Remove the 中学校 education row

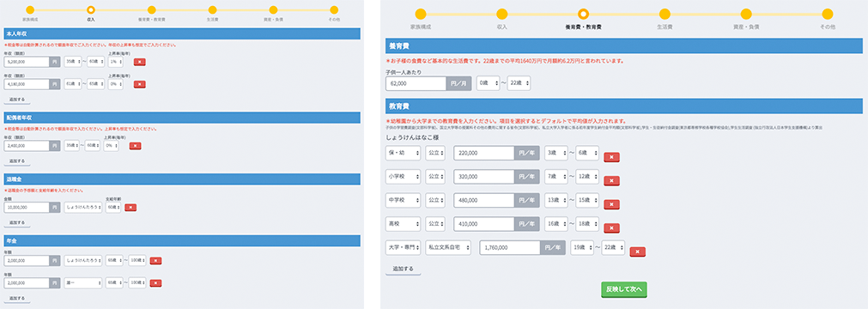(611, 204)
